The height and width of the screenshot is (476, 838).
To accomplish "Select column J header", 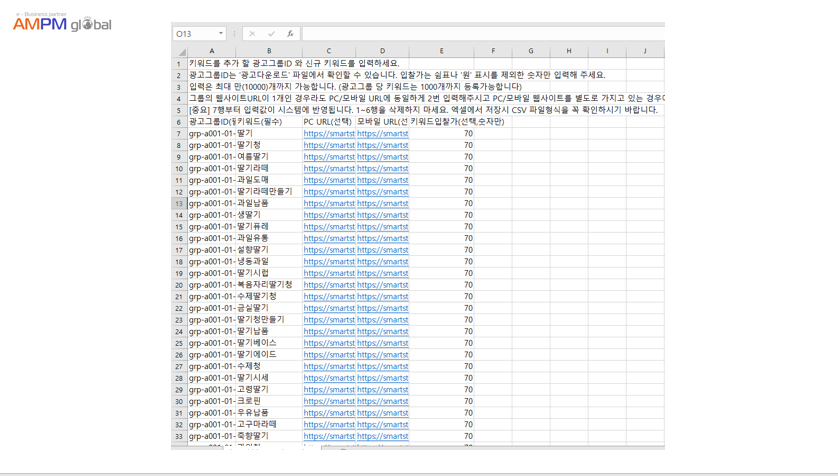I will tap(645, 51).
